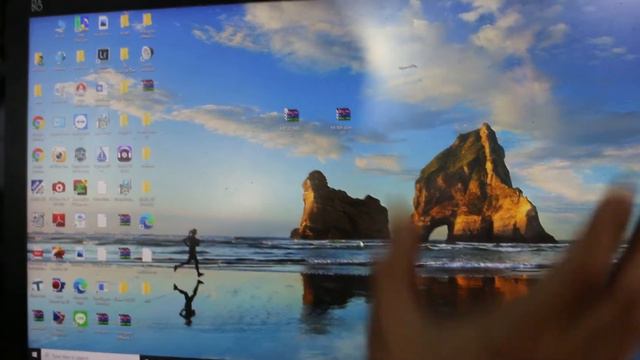Select the Edge icon beside the letter T icon row
The image size is (640, 360).
(80, 286)
